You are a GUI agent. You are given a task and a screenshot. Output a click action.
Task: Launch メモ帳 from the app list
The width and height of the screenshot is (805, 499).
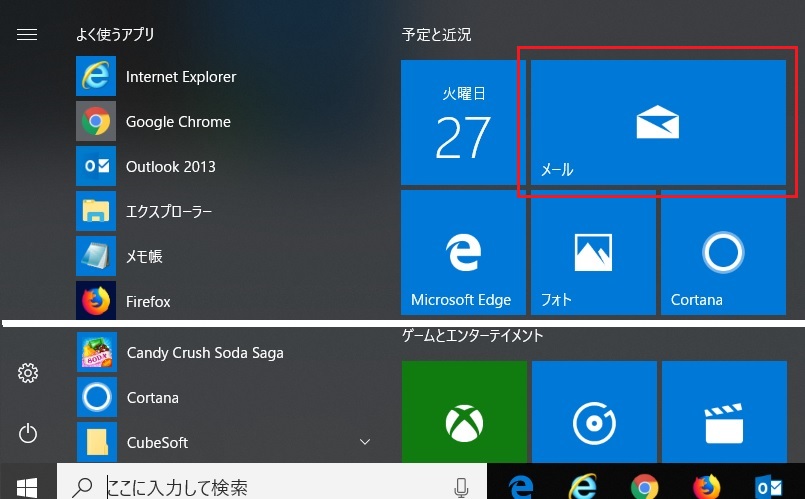click(144, 256)
